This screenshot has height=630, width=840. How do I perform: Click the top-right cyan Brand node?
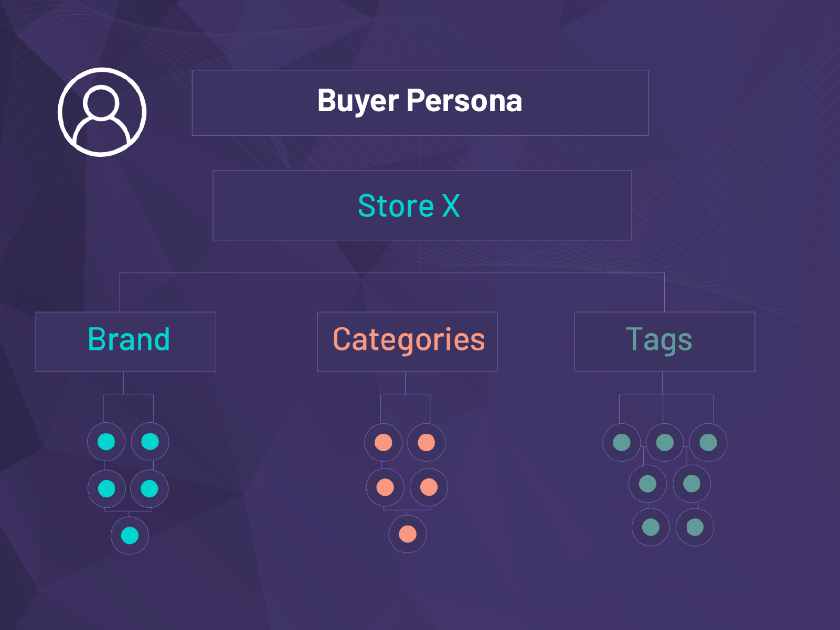pos(150,442)
